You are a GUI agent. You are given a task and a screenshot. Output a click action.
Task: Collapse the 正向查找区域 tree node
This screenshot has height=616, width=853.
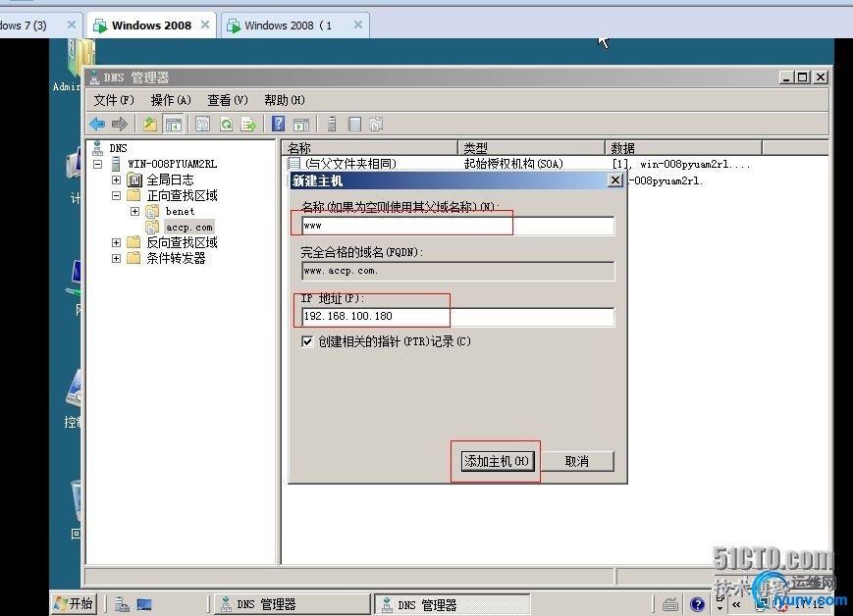coord(116,195)
